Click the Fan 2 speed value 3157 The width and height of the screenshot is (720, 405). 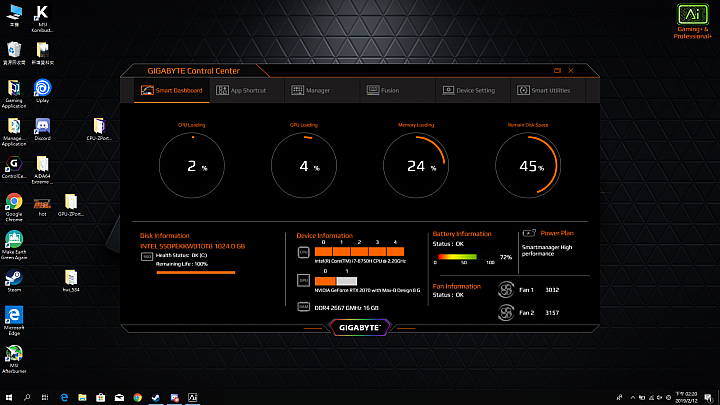tap(552, 313)
